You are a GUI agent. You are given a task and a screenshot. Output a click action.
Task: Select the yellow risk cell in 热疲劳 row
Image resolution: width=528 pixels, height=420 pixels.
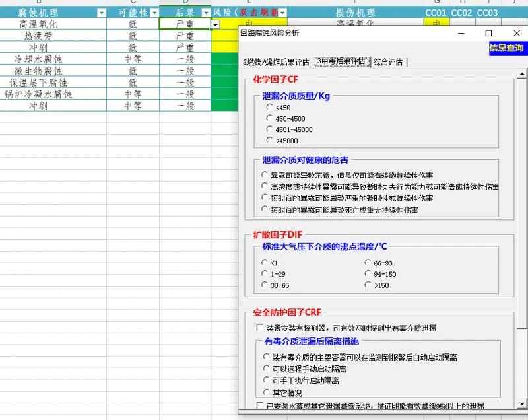224,36
